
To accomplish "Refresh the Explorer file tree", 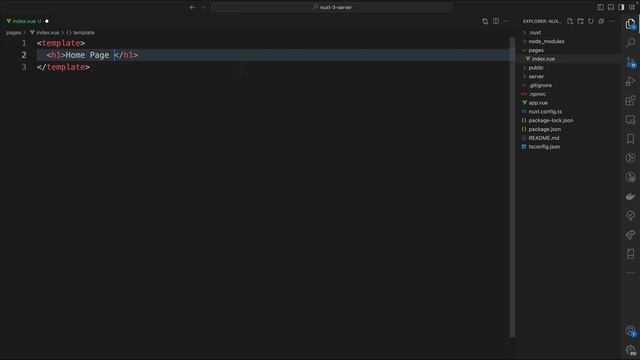I will coord(591,21).
